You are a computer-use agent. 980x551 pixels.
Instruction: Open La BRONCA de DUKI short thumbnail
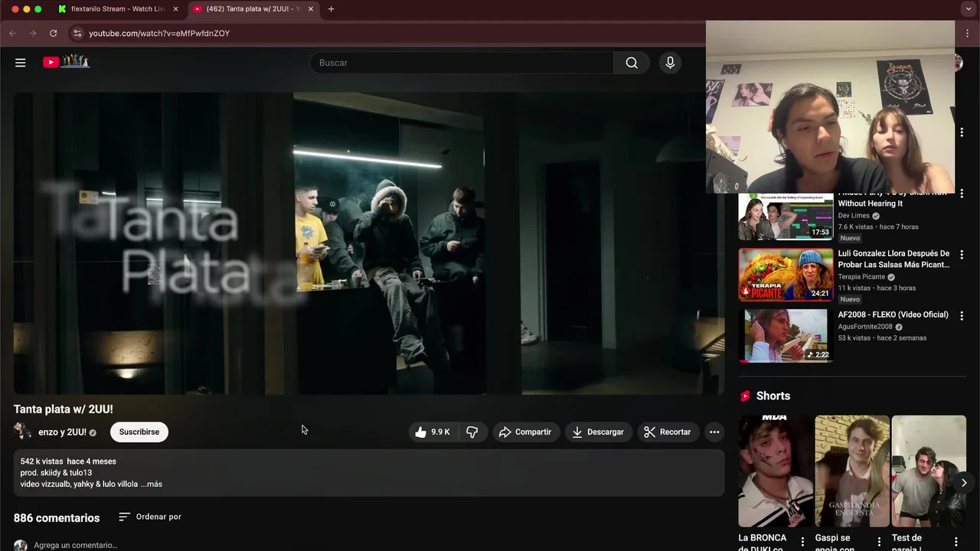point(776,471)
